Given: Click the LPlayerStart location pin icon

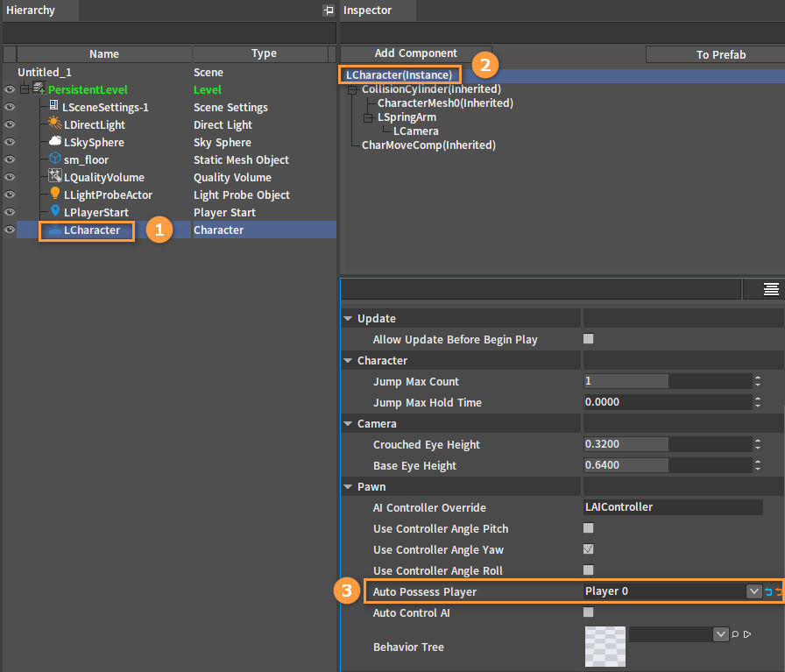Looking at the screenshot, I should coord(55,211).
